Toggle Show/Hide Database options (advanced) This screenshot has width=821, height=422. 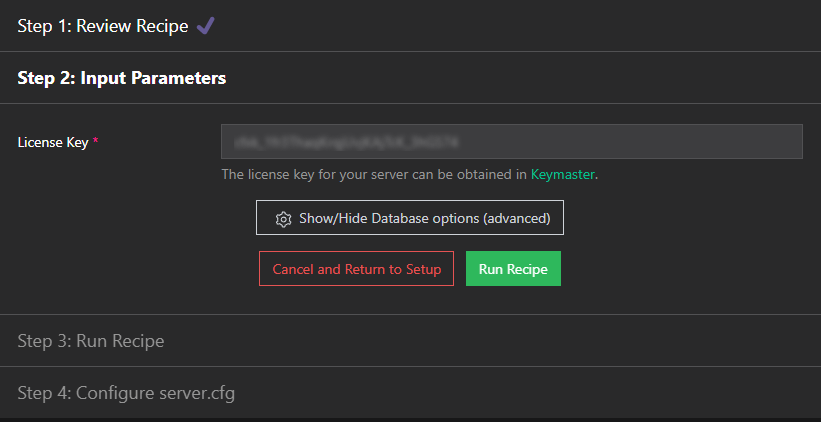coord(410,218)
